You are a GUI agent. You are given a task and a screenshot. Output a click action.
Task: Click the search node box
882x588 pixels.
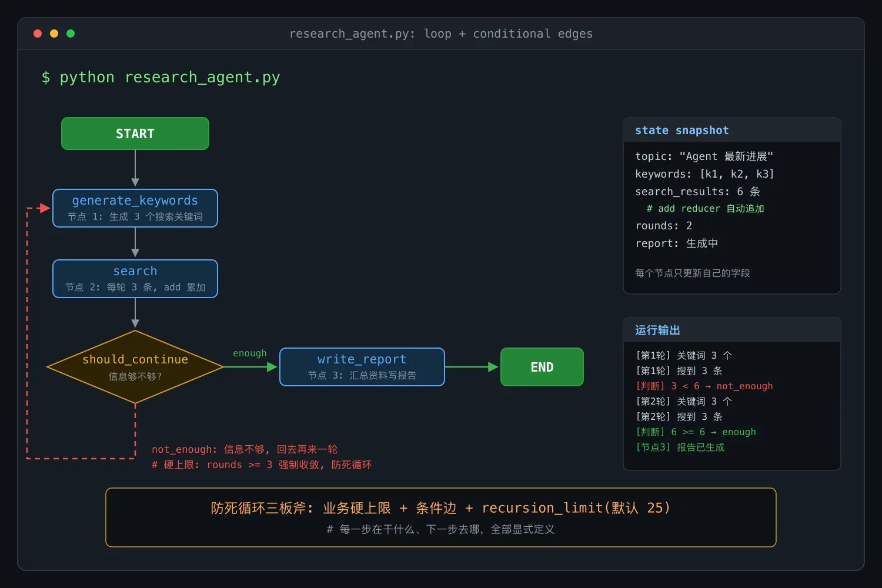coord(135,279)
